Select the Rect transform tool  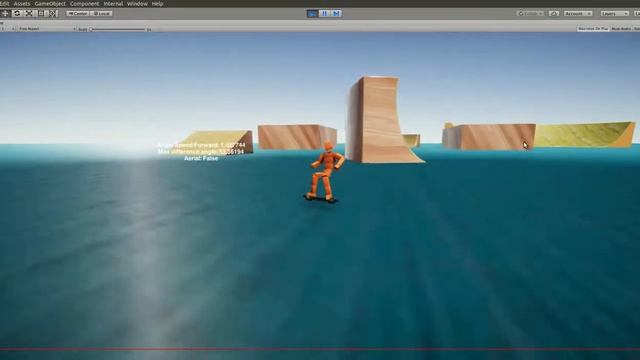coord(41,13)
